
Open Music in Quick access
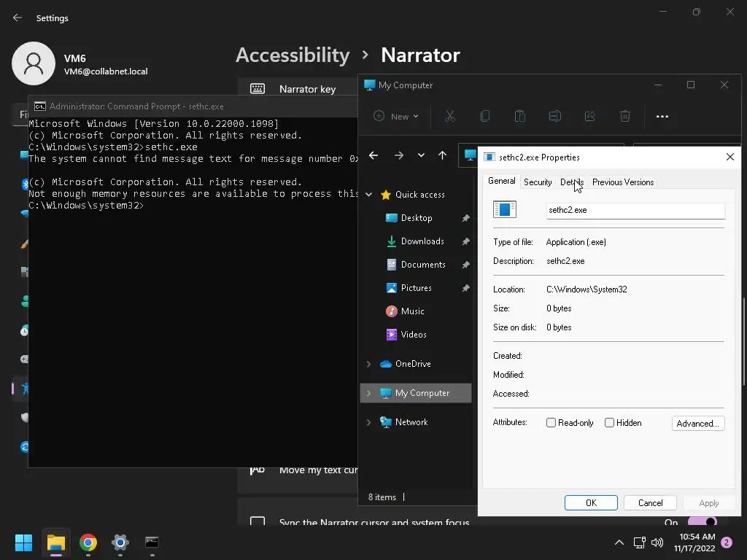click(x=413, y=311)
